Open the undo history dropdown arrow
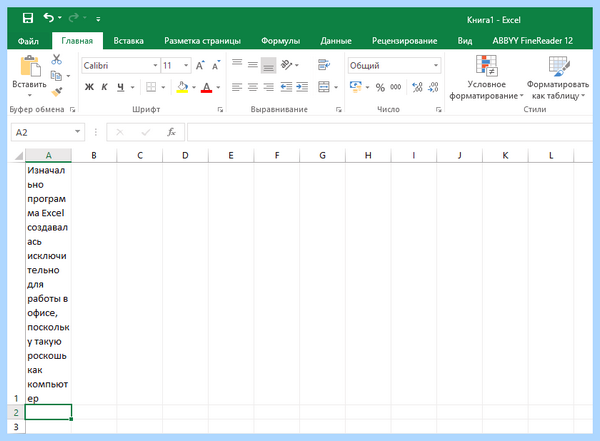 [x=60, y=18]
